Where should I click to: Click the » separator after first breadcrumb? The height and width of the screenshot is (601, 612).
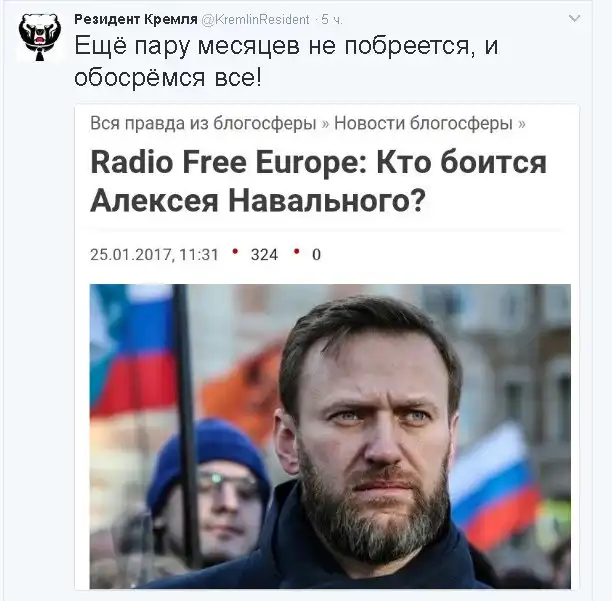(x=325, y=124)
